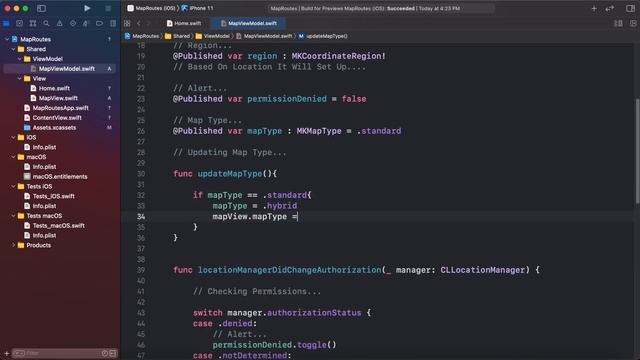Image resolution: width=640 pixels, height=360 pixels.
Task: Select the MapViewModel.swift editor tab
Action: (x=249, y=23)
